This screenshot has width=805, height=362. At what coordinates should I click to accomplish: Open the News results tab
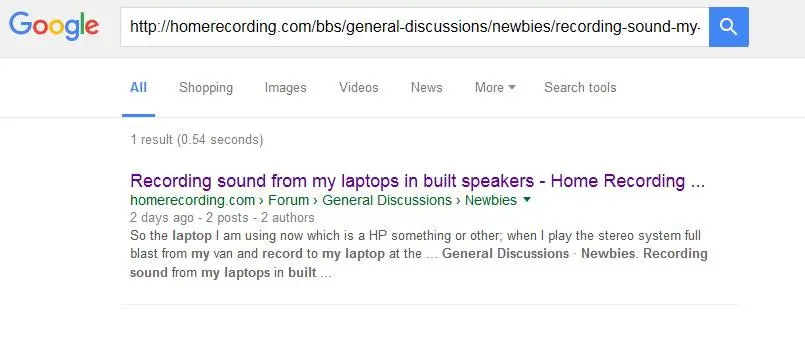pyautogui.click(x=427, y=88)
